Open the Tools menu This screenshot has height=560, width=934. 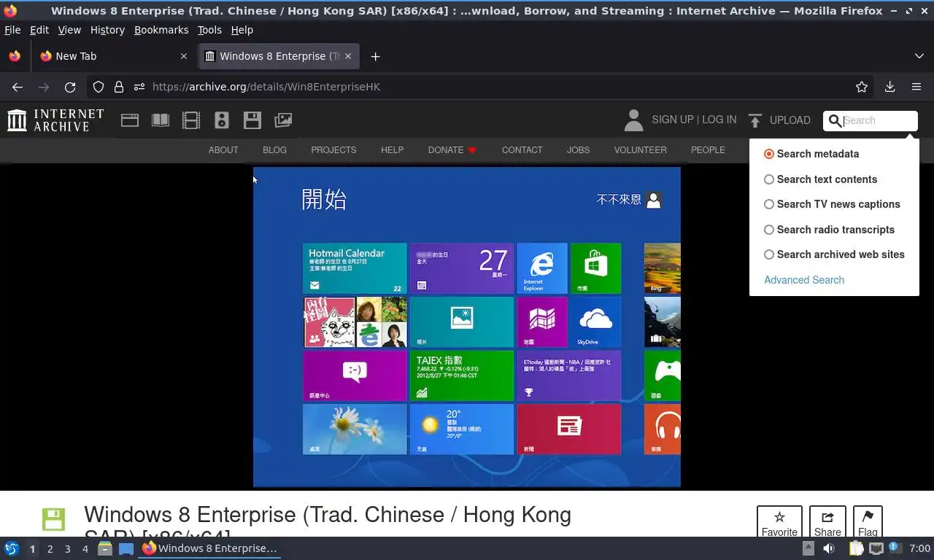209,30
